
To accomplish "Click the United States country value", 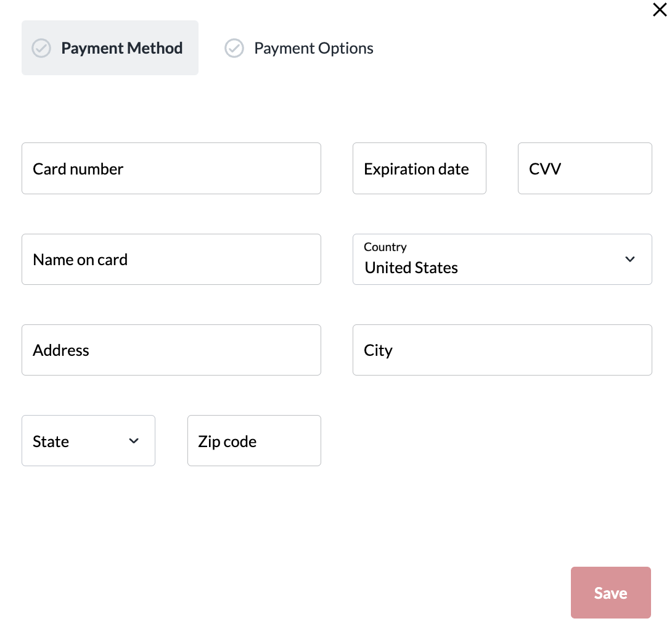I will click(411, 268).
